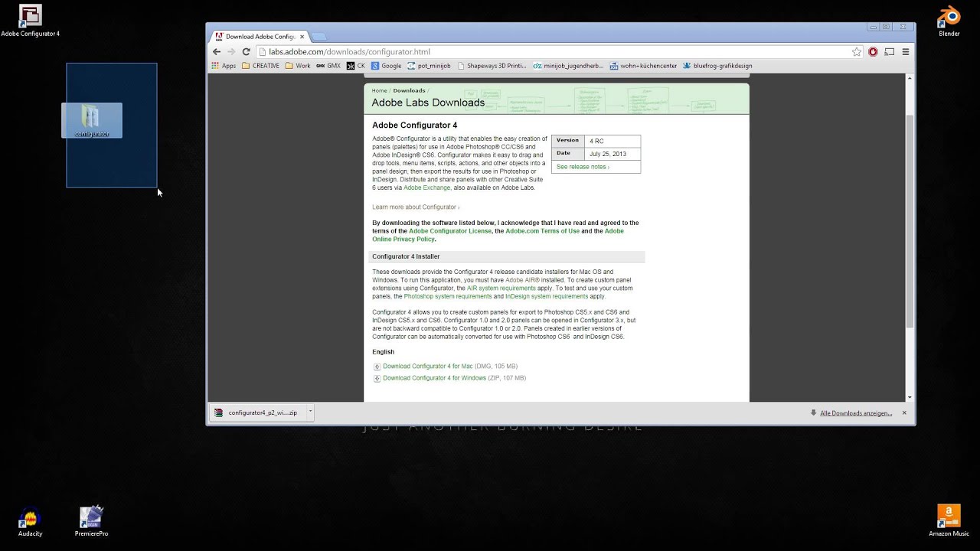Close the downloads bar
This screenshot has width=980, height=551.
903,412
